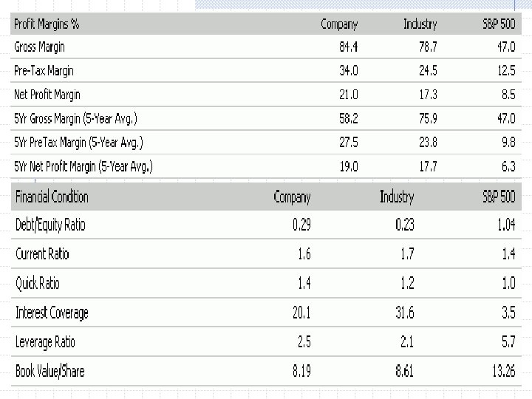Select the Quick Ratio row label
Viewport: 532px width, 399px height.
[x=38, y=283]
